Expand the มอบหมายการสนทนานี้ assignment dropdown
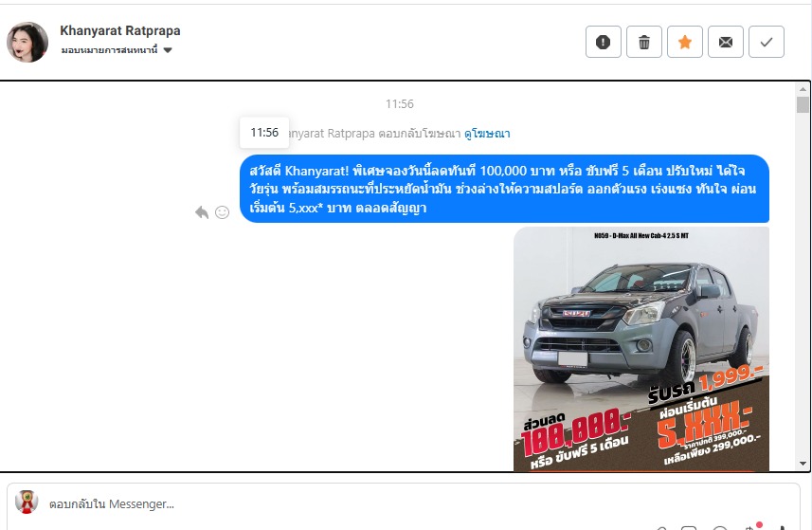The width and height of the screenshot is (812, 530). click(117, 50)
